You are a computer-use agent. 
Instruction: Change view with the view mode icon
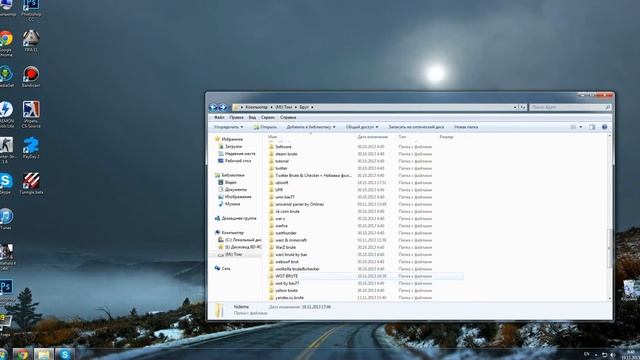(573, 127)
